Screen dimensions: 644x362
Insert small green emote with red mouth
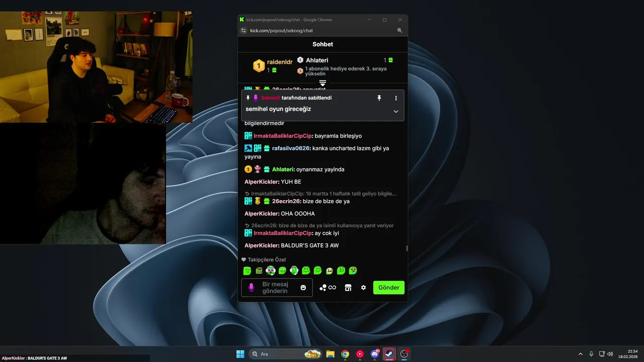[330, 271]
